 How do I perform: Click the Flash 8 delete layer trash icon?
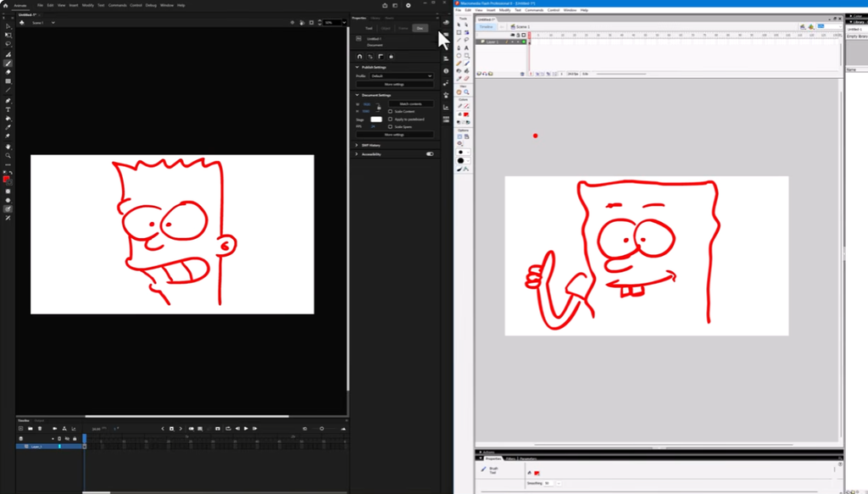522,74
